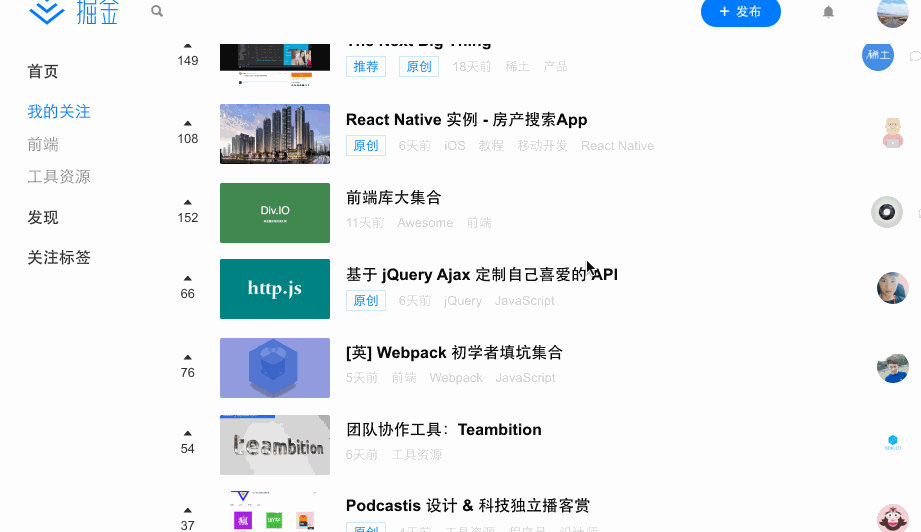Open article [英] Webpack 初学者填坑集合

pos(454,353)
